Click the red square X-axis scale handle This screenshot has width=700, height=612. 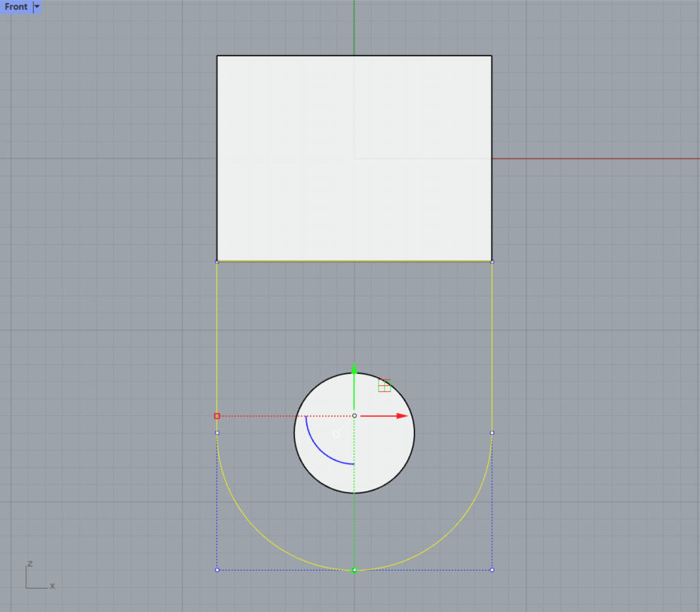217,416
